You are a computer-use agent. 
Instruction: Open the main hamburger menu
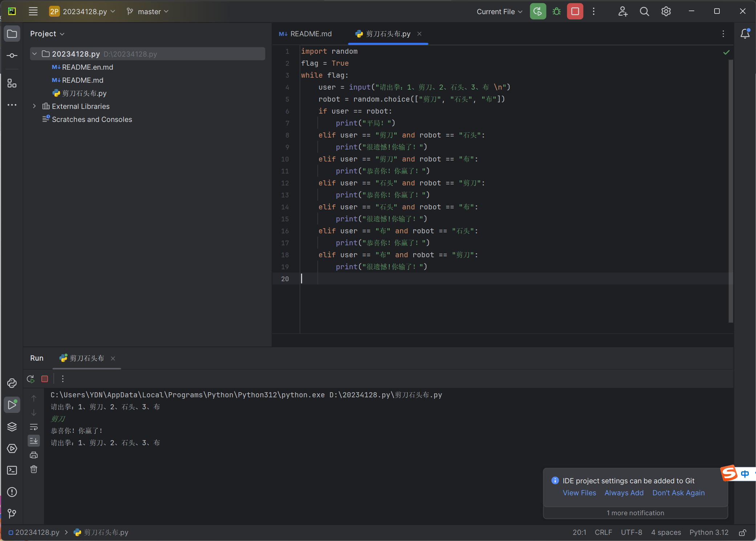pos(33,12)
